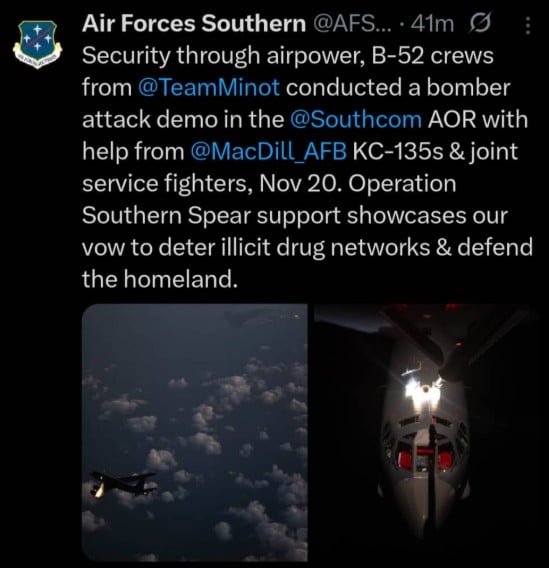Click the 'B-52 crews' text
The image size is (549, 568).
(x=432, y=57)
